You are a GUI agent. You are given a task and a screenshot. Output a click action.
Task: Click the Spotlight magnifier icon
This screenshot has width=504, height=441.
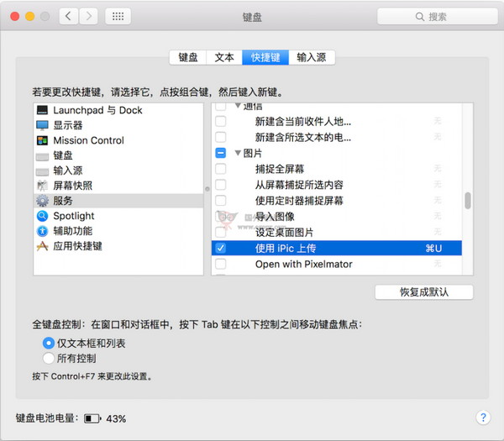click(43, 216)
